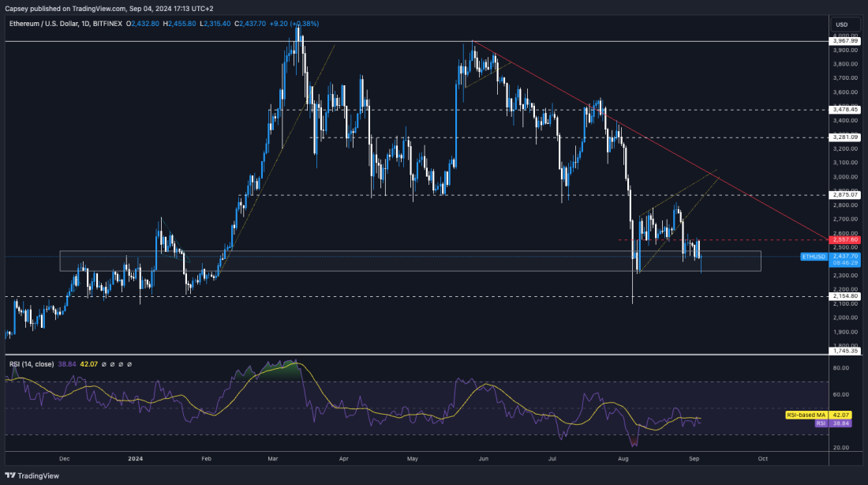Viewport: 868px width, 485px height.
Task: Change the 1D timeframe in the chart legend
Action: (x=84, y=24)
